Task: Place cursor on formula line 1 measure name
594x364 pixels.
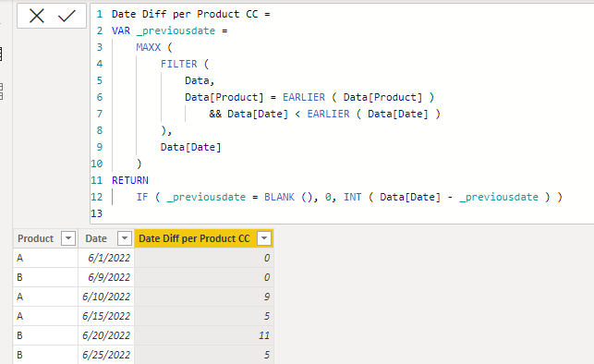Action: click(185, 14)
